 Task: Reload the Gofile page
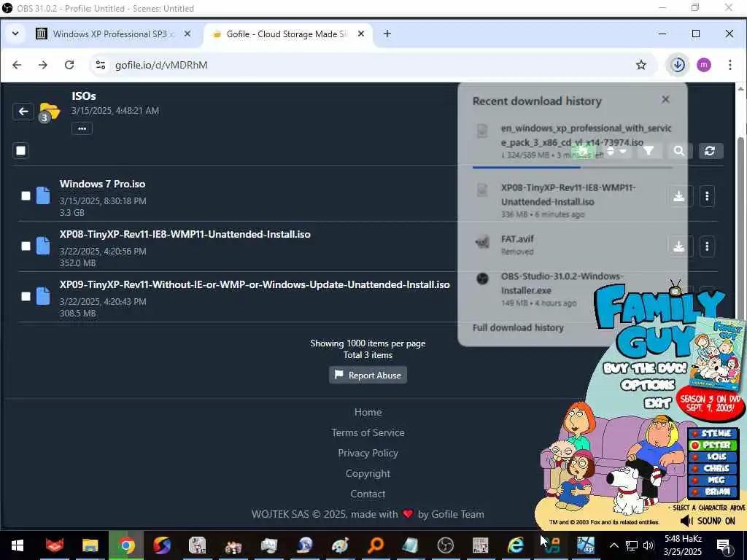point(69,65)
